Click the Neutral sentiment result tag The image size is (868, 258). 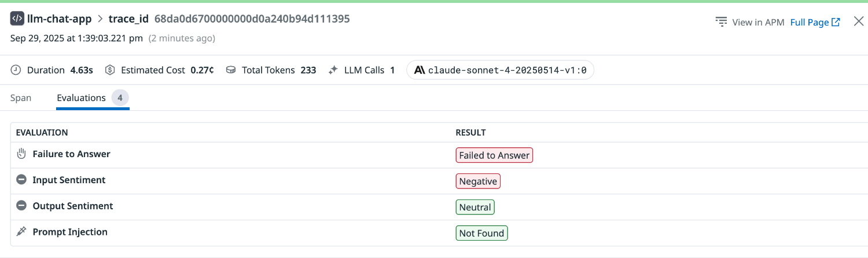click(475, 207)
